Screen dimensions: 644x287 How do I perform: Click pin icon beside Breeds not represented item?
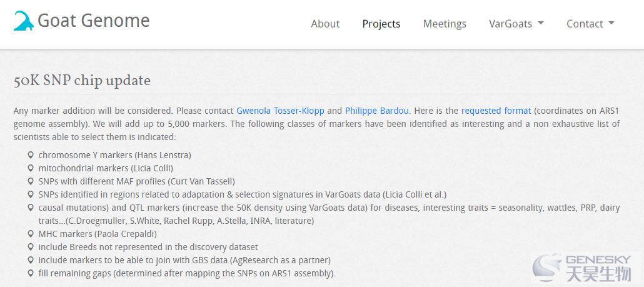point(30,247)
